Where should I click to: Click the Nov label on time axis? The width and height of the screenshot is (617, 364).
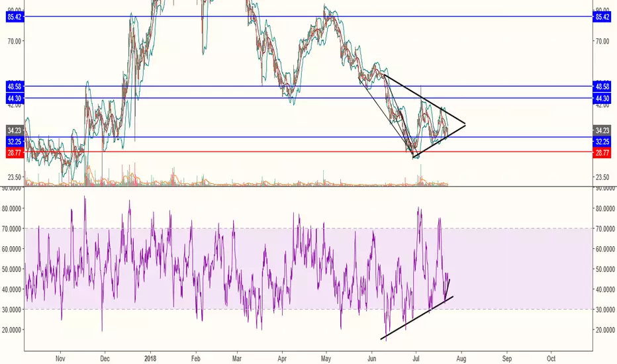point(60,359)
